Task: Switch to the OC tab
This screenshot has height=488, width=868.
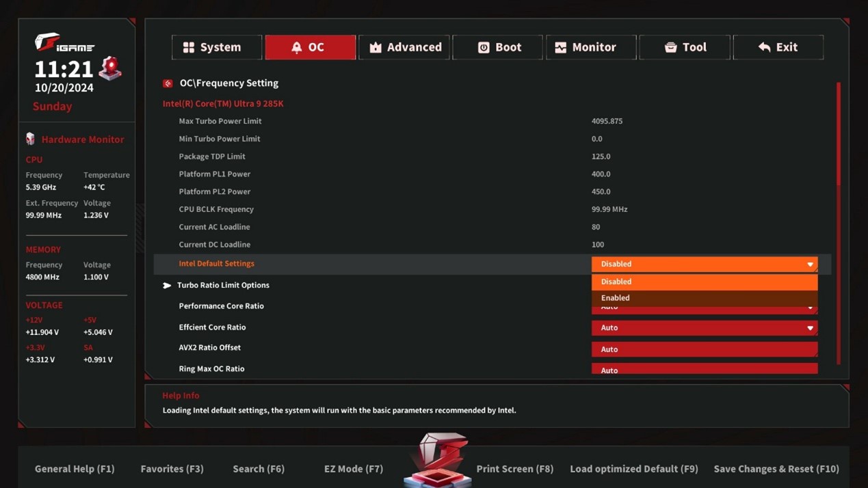Action: click(311, 47)
